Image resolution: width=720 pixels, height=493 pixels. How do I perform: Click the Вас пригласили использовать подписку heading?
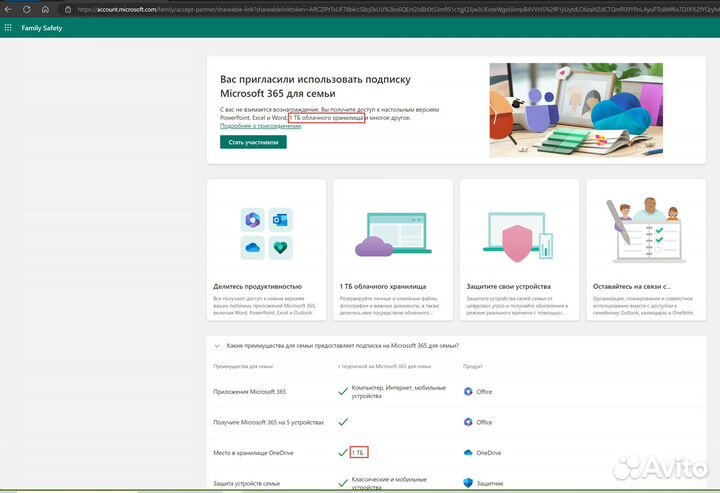pos(315,86)
